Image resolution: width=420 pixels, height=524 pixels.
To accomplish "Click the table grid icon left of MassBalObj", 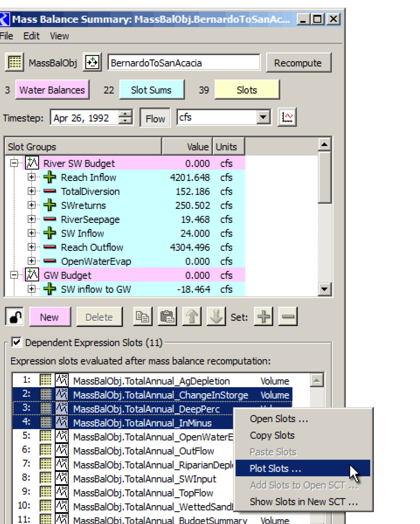I will (x=14, y=62).
